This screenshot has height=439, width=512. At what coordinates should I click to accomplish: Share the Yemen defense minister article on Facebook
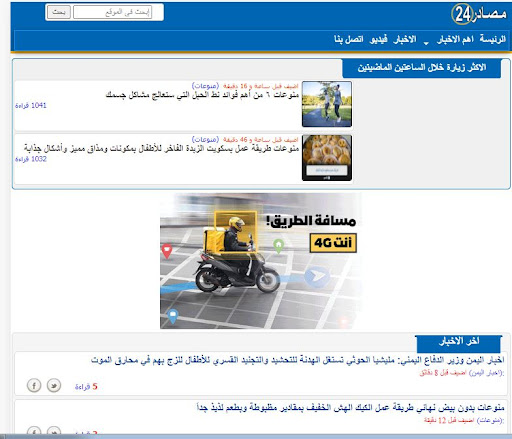coord(34,385)
